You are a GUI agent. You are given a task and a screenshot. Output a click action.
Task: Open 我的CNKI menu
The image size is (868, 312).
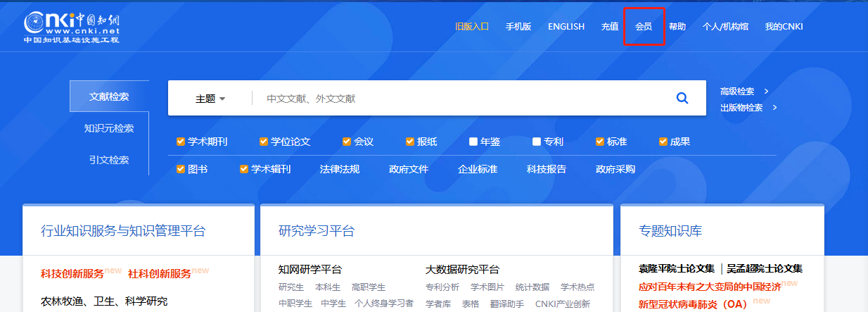(784, 27)
